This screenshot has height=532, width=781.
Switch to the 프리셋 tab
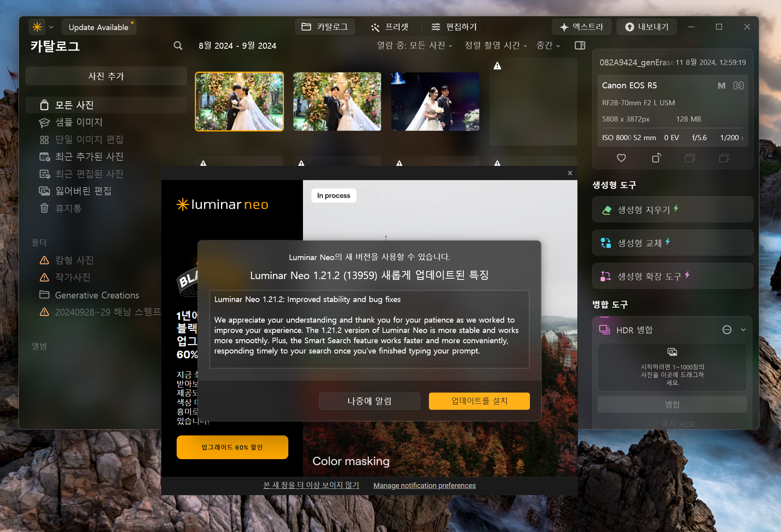tap(389, 27)
